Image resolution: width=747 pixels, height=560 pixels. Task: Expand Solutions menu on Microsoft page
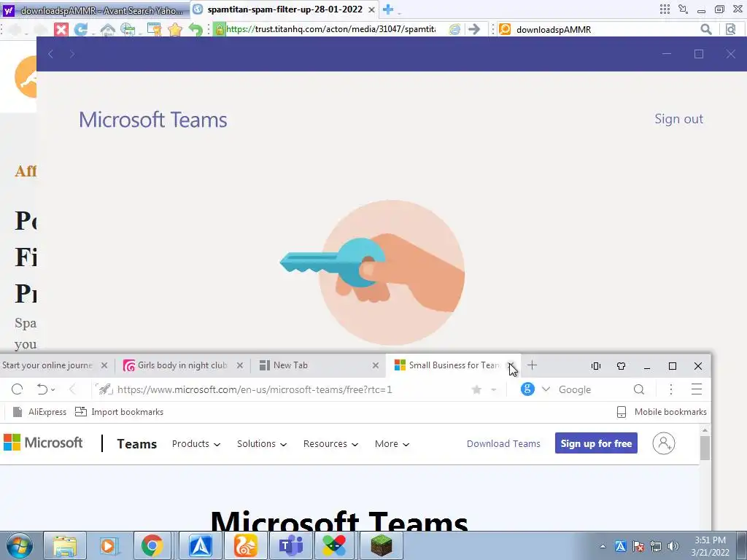point(262,444)
